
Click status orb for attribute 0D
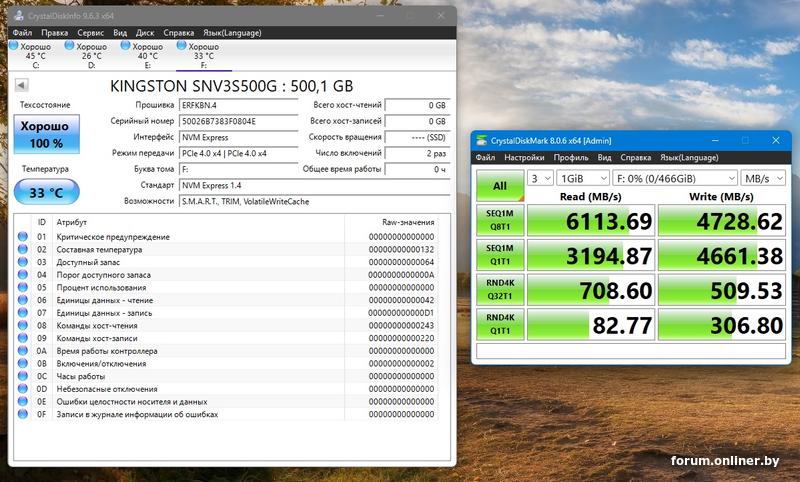pos(22,389)
